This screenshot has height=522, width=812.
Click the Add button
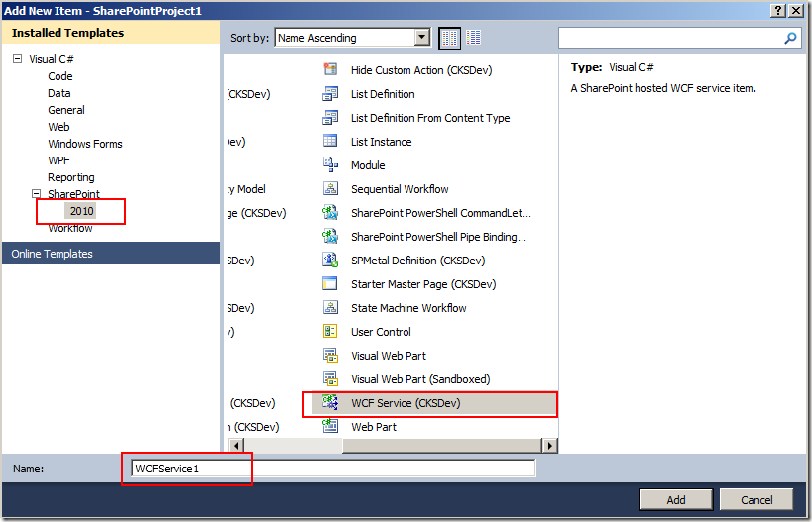(675, 500)
